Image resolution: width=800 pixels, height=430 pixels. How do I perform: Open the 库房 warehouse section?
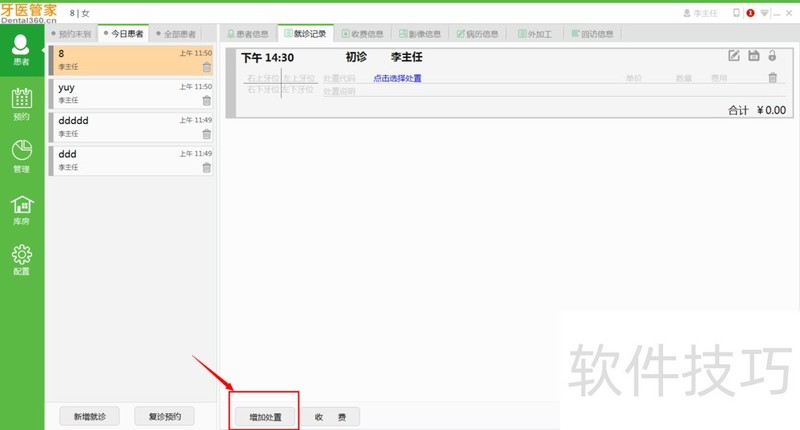pos(21,210)
